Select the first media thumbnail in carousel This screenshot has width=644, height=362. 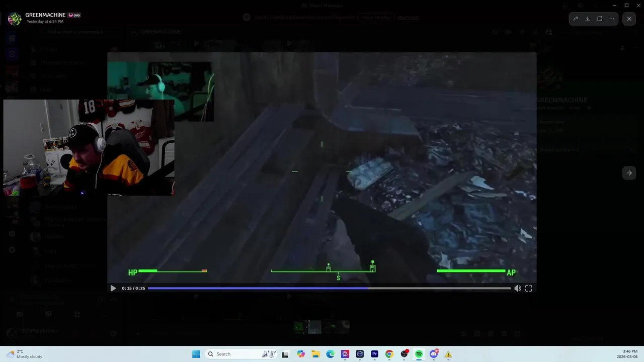300,327
